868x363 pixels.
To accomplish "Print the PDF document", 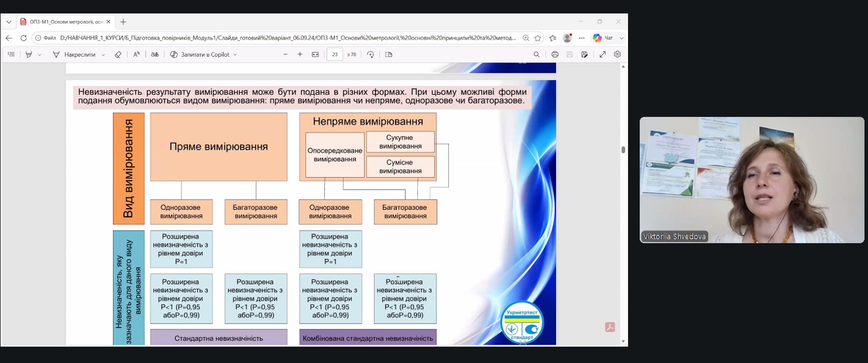I will (555, 54).
